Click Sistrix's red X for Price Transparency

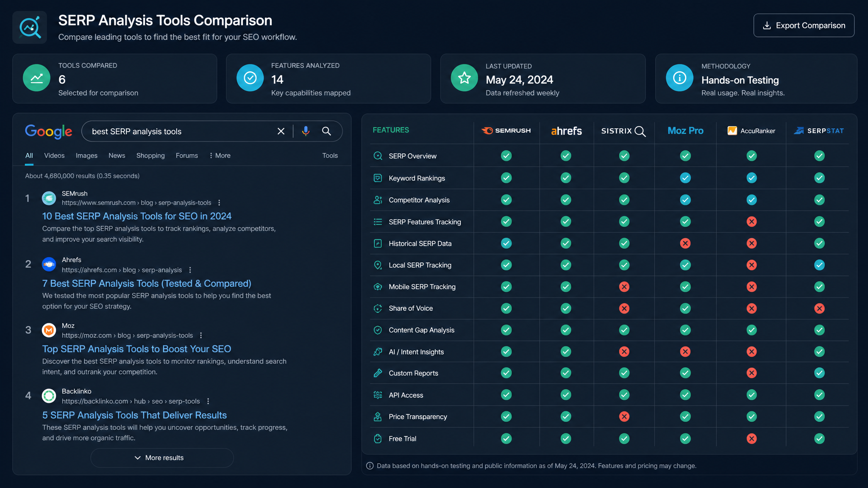click(624, 416)
